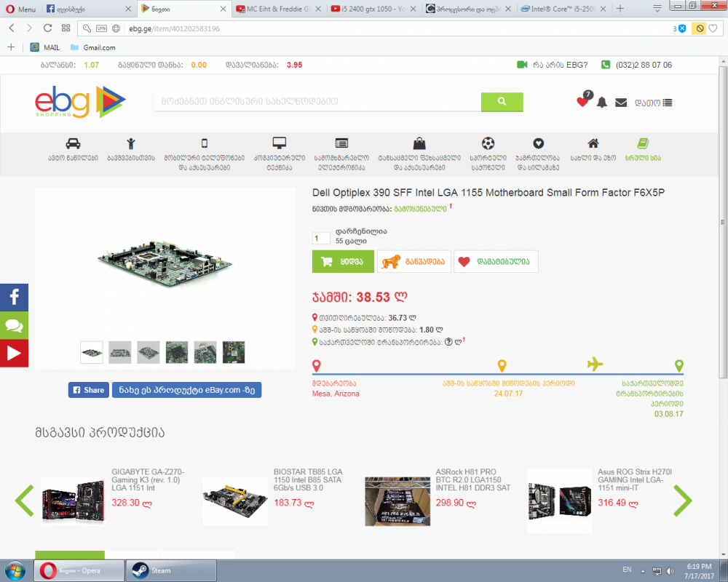The width and height of the screenshot is (728, 582).
Task: Click the green search magnifier button
Action: pyautogui.click(x=502, y=102)
